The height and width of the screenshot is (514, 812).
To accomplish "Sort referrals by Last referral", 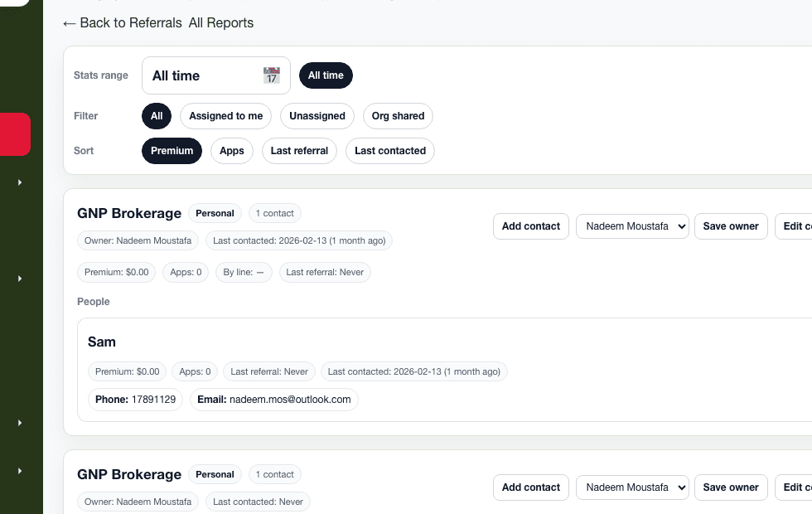I will click(299, 151).
